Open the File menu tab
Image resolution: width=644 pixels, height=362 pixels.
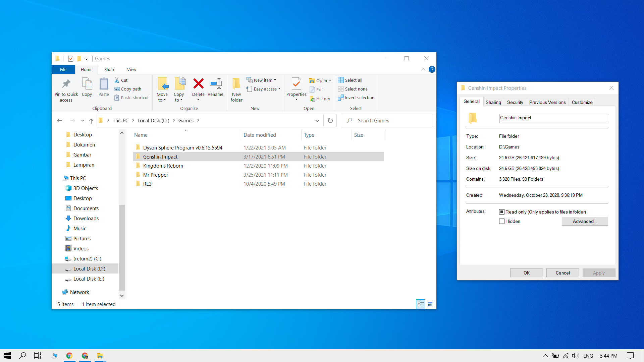click(x=63, y=69)
